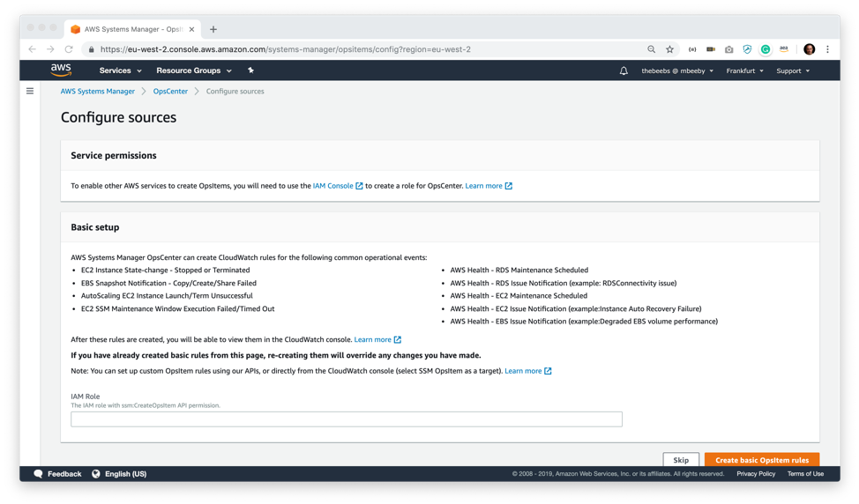
Task: Click the Feedback speech bubble icon
Action: point(38,474)
